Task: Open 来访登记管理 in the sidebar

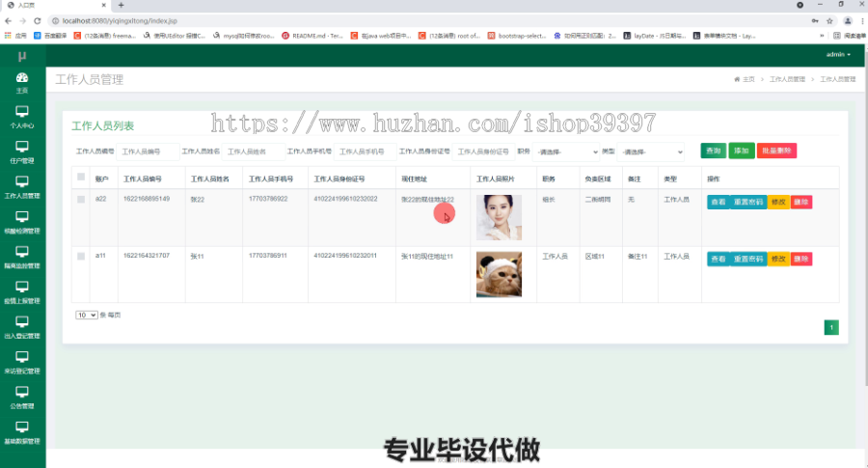Action: click(x=22, y=363)
